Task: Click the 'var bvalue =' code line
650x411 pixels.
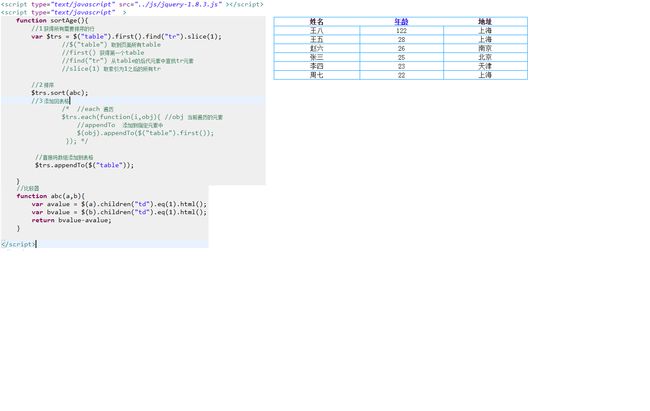Action: [119, 212]
